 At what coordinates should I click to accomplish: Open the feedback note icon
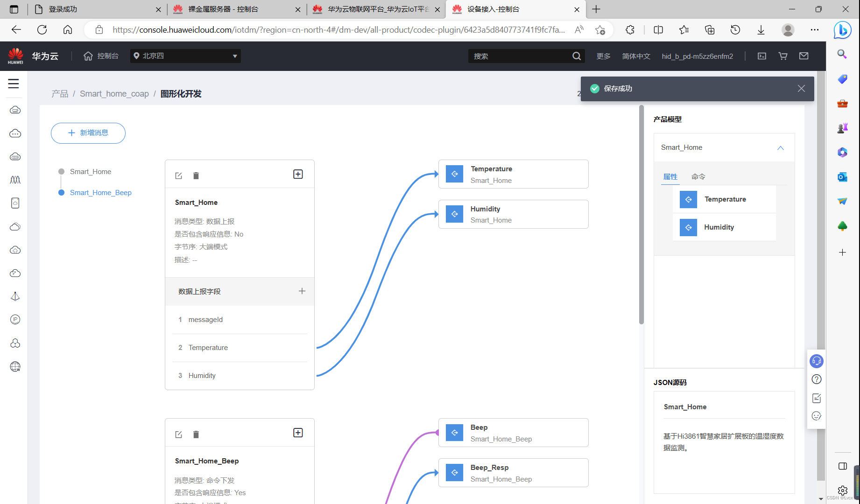tap(817, 398)
